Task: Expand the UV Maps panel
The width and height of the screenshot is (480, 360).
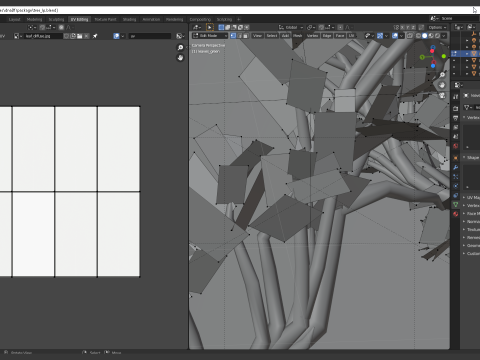Action: click(x=471, y=198)
